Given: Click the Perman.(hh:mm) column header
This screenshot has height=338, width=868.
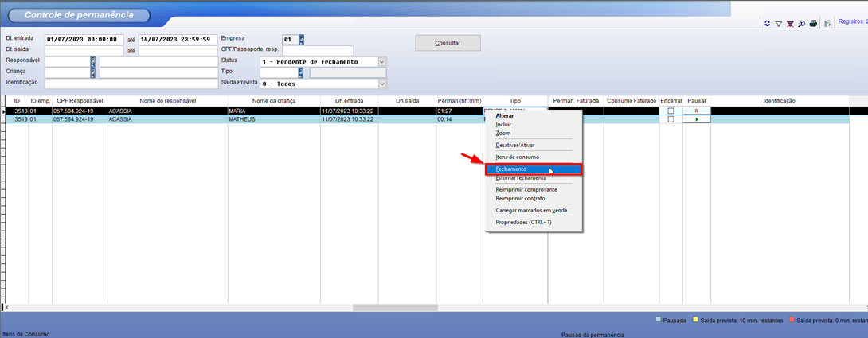Looking at the screenshot, I should pos(459,101).
